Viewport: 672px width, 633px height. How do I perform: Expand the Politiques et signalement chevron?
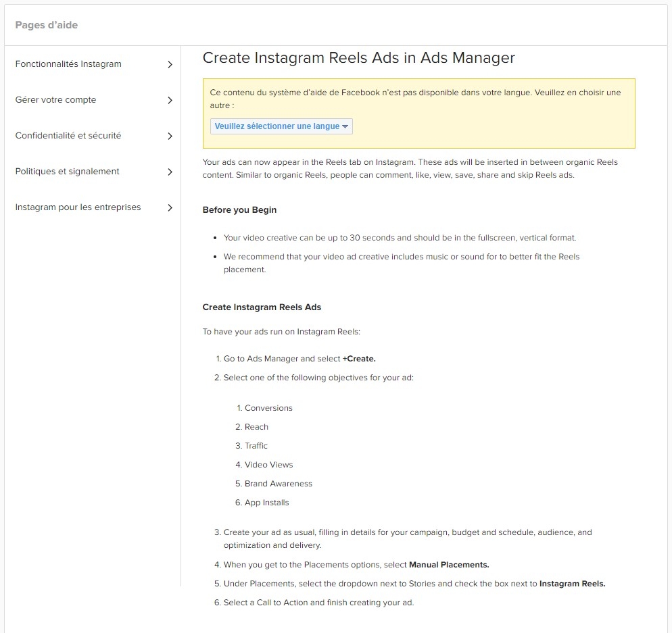(170, 172)
